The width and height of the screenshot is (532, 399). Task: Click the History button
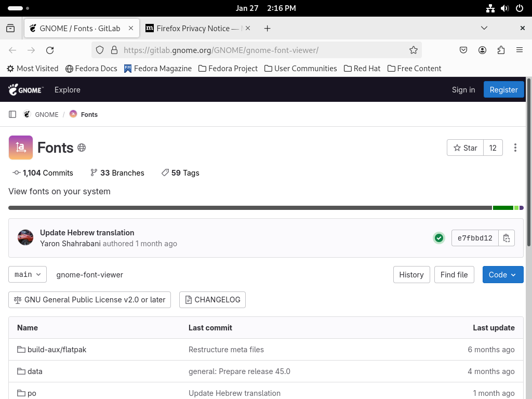click(x=411, y=274)
